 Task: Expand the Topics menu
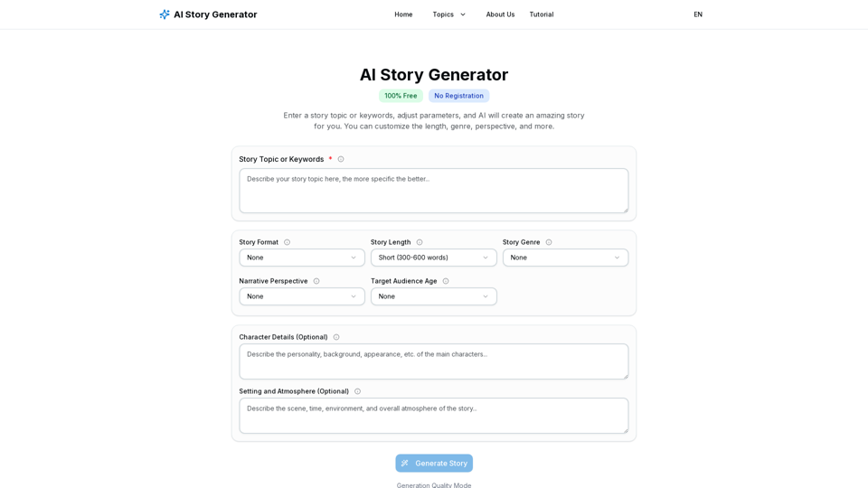449,14
